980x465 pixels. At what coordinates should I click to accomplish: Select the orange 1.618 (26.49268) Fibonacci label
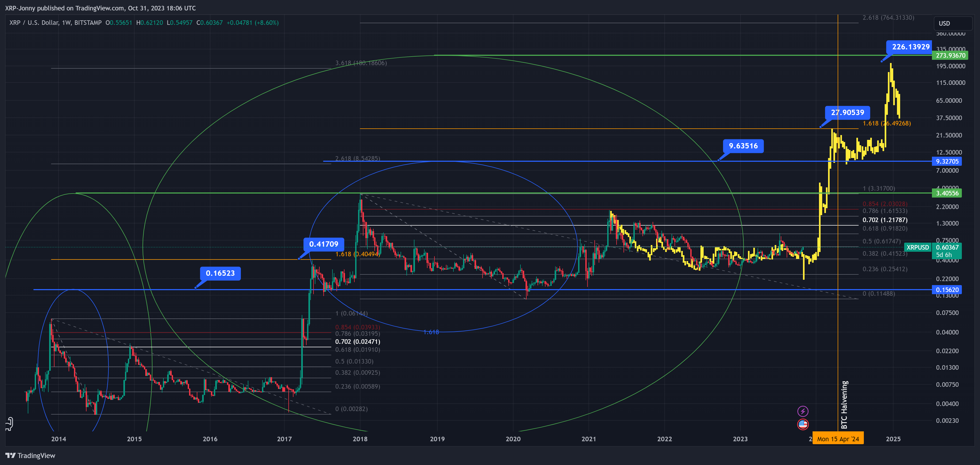point(887,124)
